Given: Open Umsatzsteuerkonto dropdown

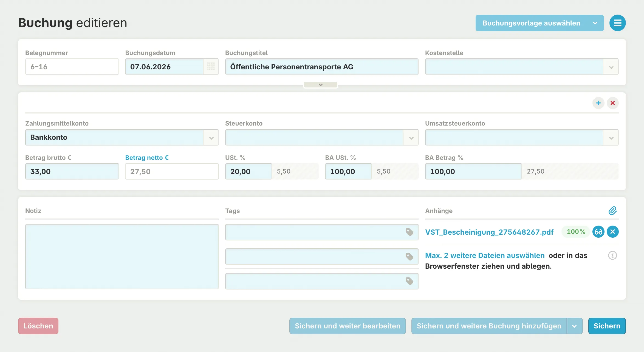Looking at the screenshot, I should (611, 138).
